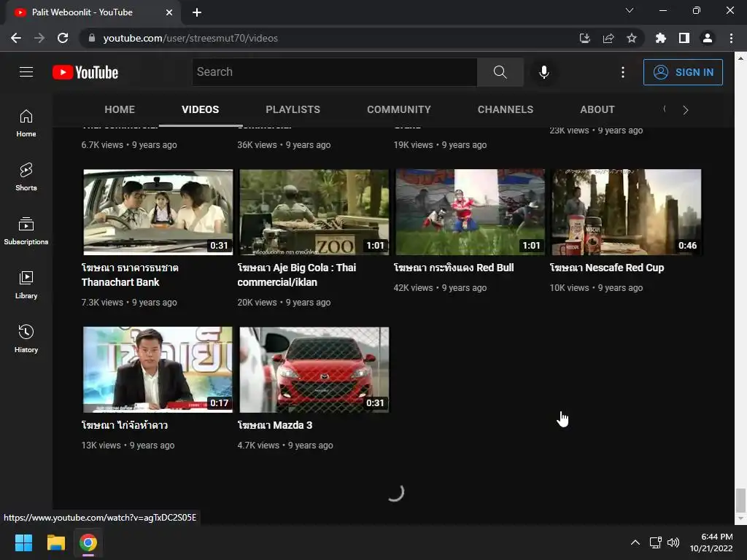Open YouTube settings three-dot menu

[x=623, y=72]
